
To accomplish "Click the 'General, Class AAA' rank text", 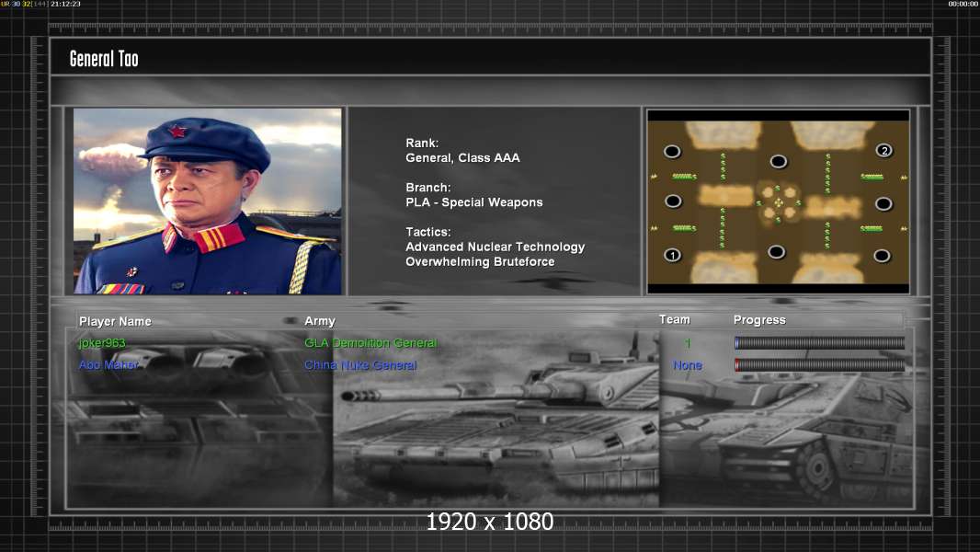I will 462,158.
